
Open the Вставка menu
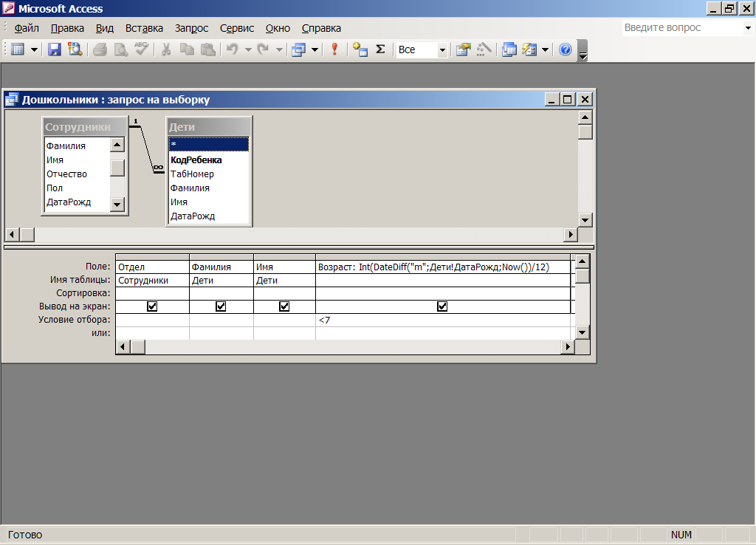pyautogui.click(x=144, y=29)
